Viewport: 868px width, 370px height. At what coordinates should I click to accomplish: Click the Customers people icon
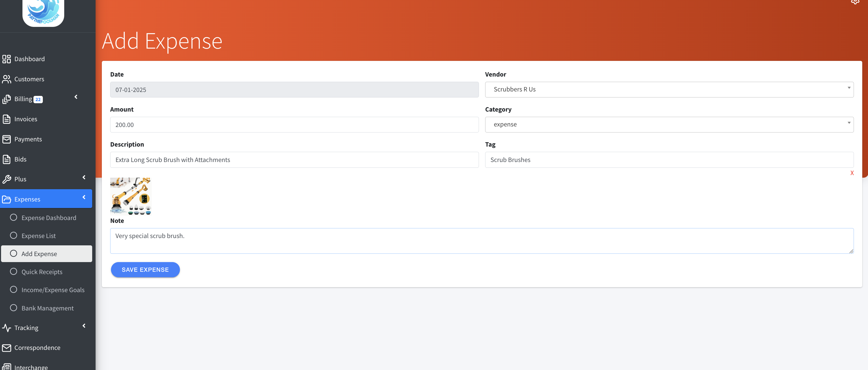pos(7,79)
